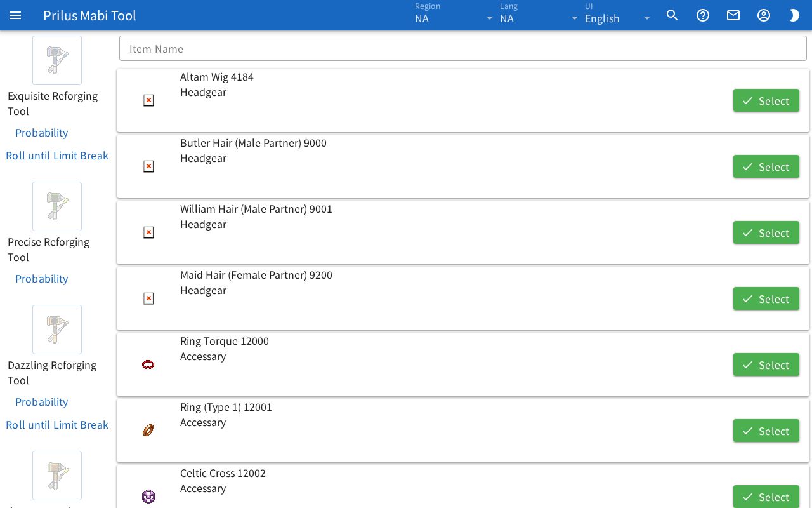The image size is (812, 508).
Task: Open Roll until Limit Break under Exquisite
Action: pyautogui.click(x=57, y=156)
